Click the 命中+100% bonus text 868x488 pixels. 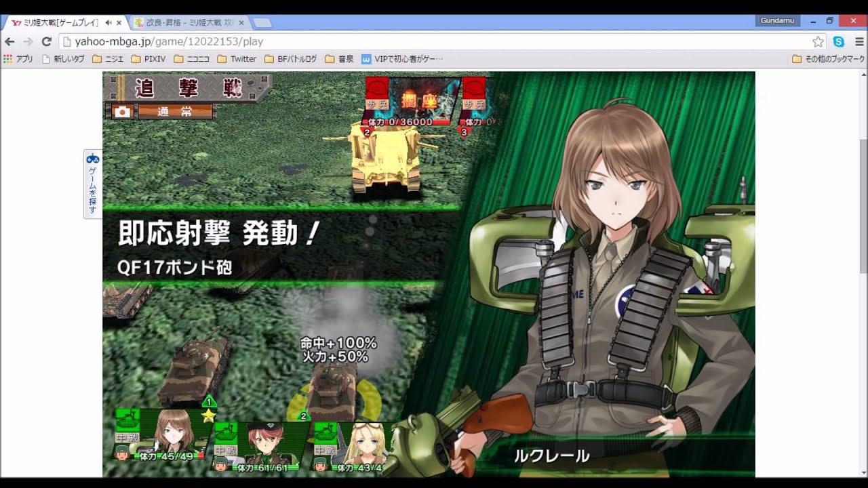[338, 343]
